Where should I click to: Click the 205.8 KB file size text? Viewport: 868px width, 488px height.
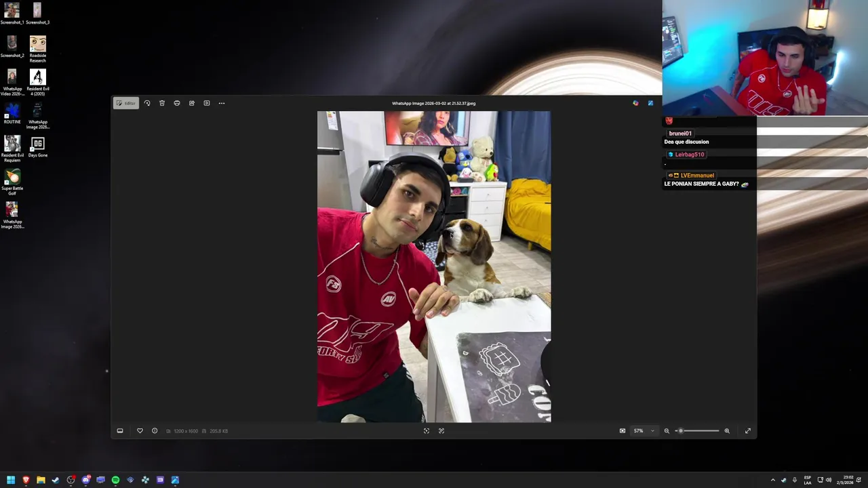pyautogui.click(x=218, y=431)
